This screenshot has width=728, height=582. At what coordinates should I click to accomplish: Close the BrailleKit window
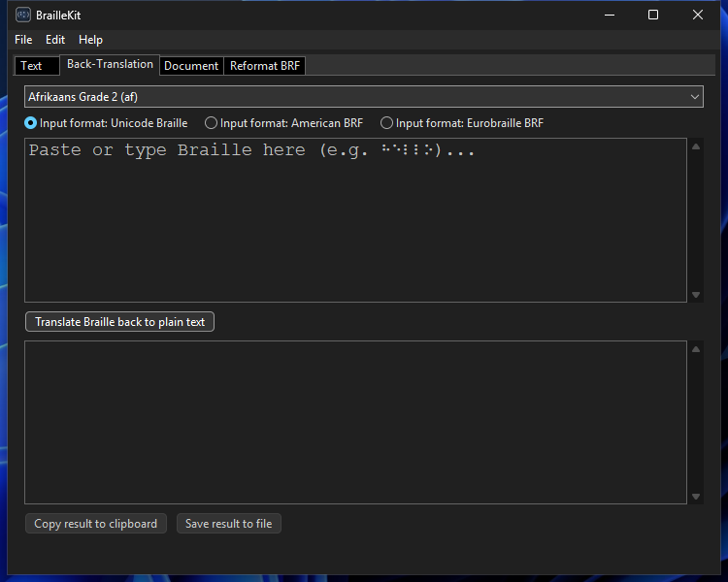coord(697,15)
